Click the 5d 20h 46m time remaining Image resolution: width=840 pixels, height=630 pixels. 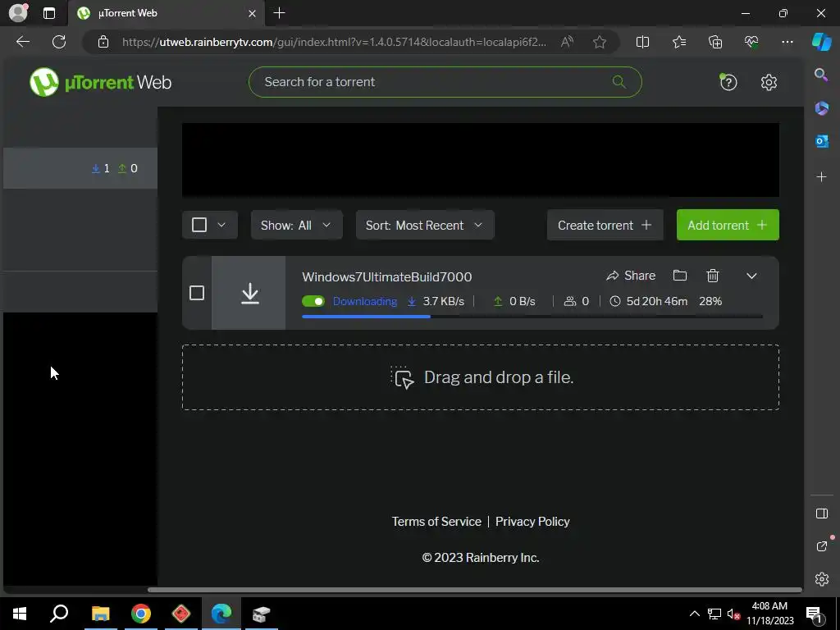(657, 301)
